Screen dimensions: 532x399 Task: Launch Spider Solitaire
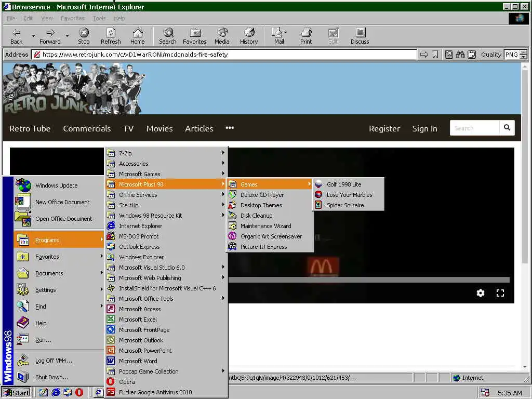pyautogui.click(x=349, y=205)
